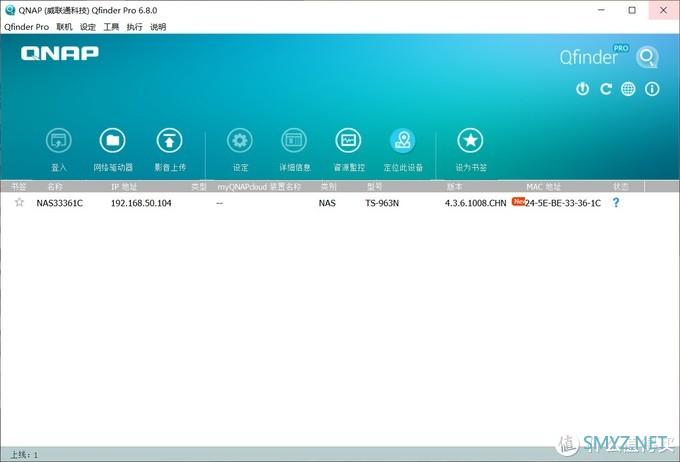The width and height of the screenshot is (680, 462).
Task: Sort by the 型号 column header
Action: coord(374,187)
